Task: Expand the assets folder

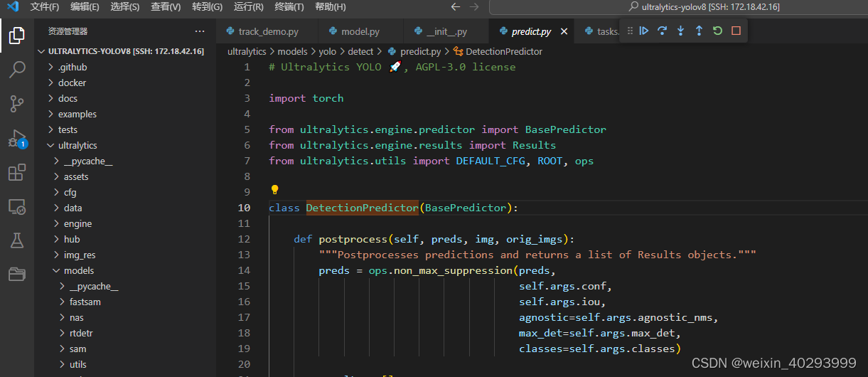Action: (124, 176)
